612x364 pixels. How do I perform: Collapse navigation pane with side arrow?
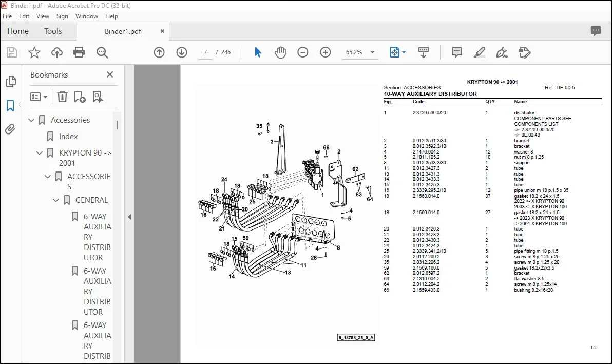[129, 217]
